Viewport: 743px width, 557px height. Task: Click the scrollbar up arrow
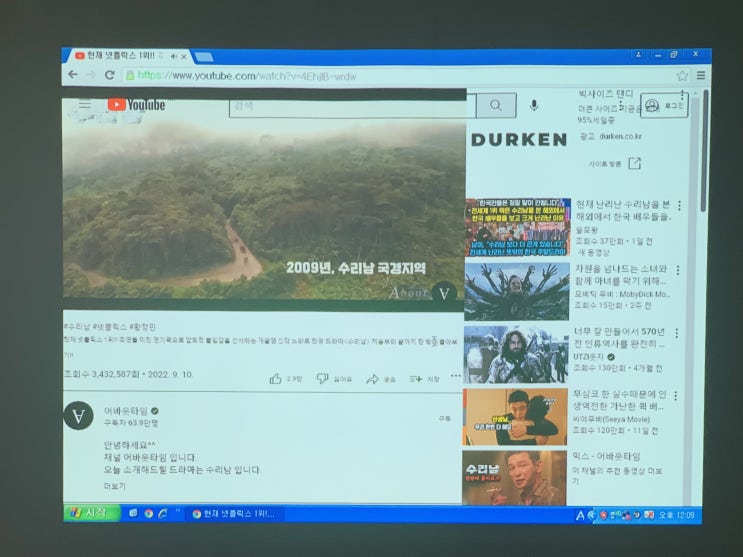[696, 94]
